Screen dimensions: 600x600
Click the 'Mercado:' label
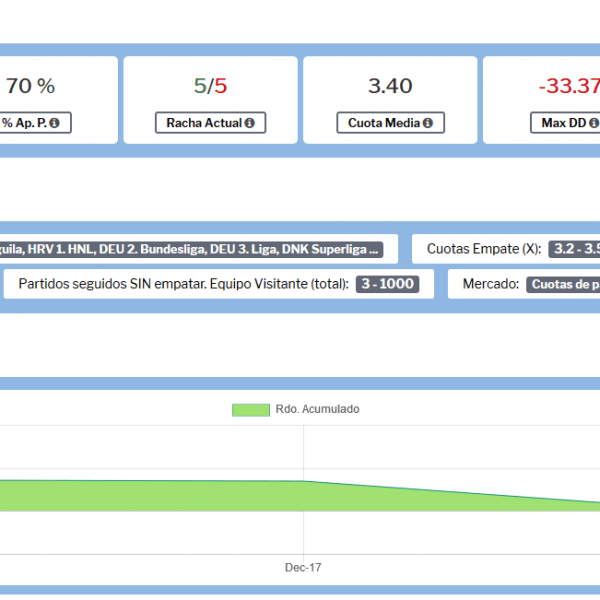pyautogui.click(x=491, y=284)
